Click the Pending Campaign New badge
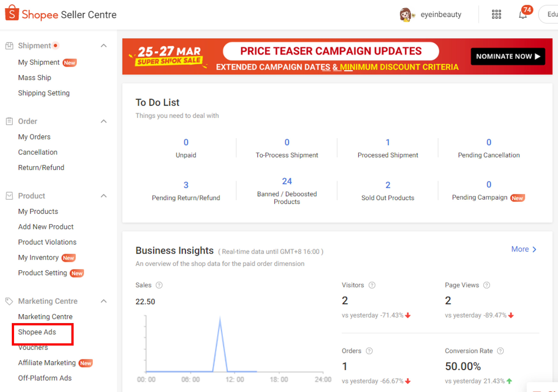This screenshot has height=392, width=558. click(x=518, y=198)
